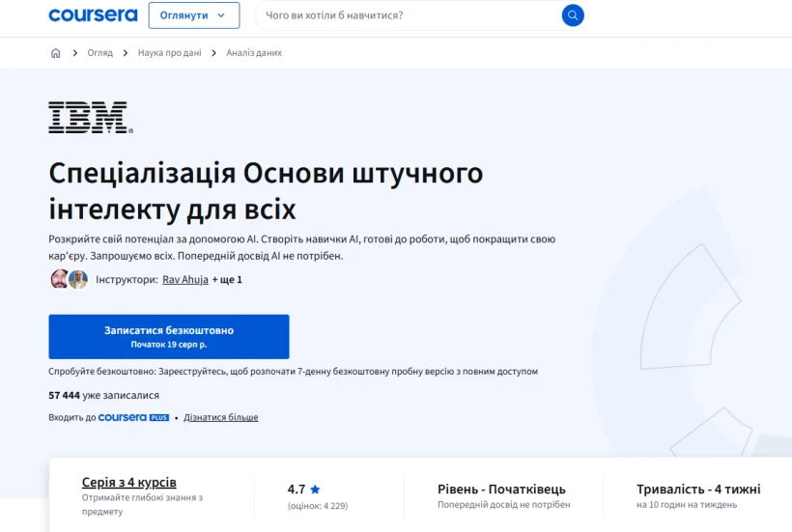This screenshot has height=532, width=792.
Task: Click the second instructor avatar photo
Action: pos(78,279)
